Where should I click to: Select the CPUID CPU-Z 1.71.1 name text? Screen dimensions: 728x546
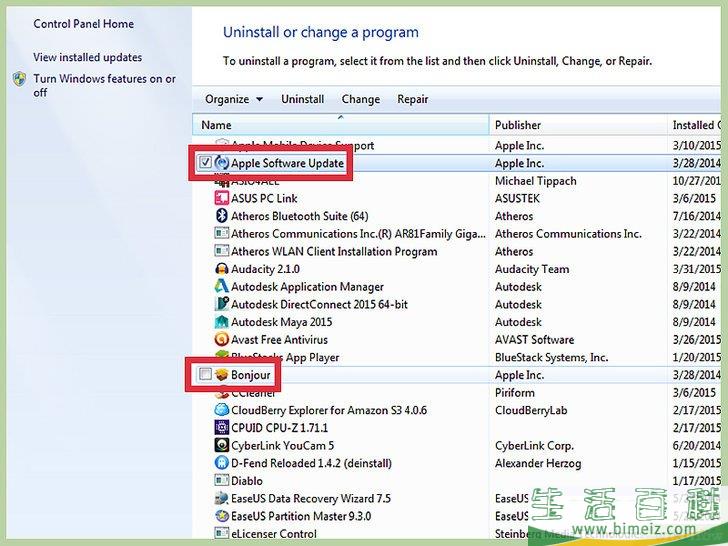(x=279, y=428)
